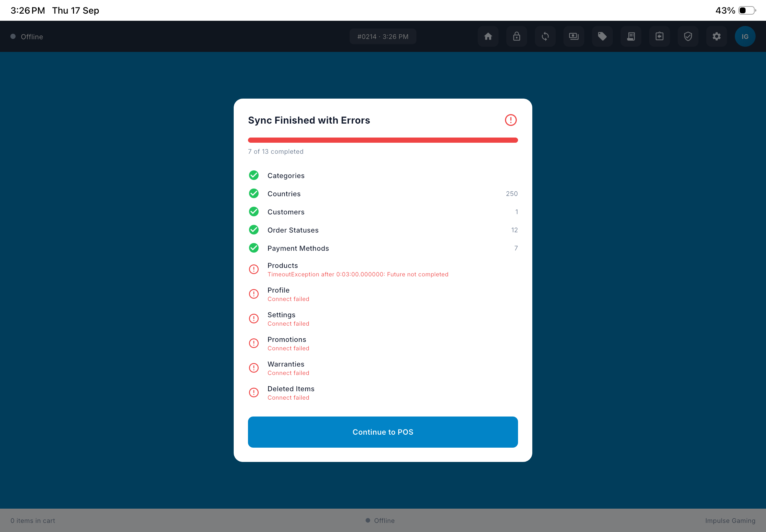Tap 'Connect failed' under Deleted Items
The width and height of the screenshot is (766, 532).
point(289,398)
